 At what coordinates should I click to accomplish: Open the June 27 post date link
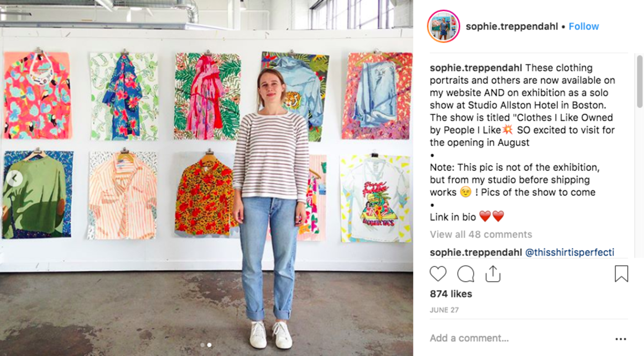point(444,310)
